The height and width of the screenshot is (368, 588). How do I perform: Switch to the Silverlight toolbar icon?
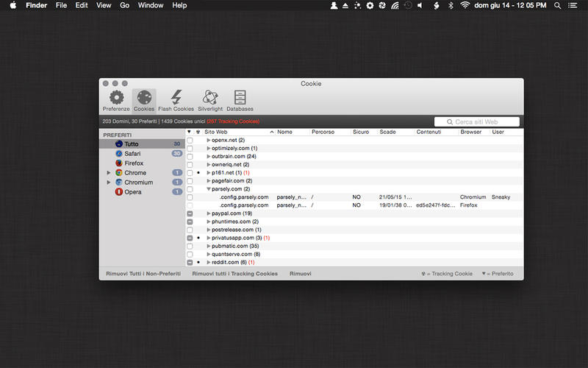pos(210,101)
